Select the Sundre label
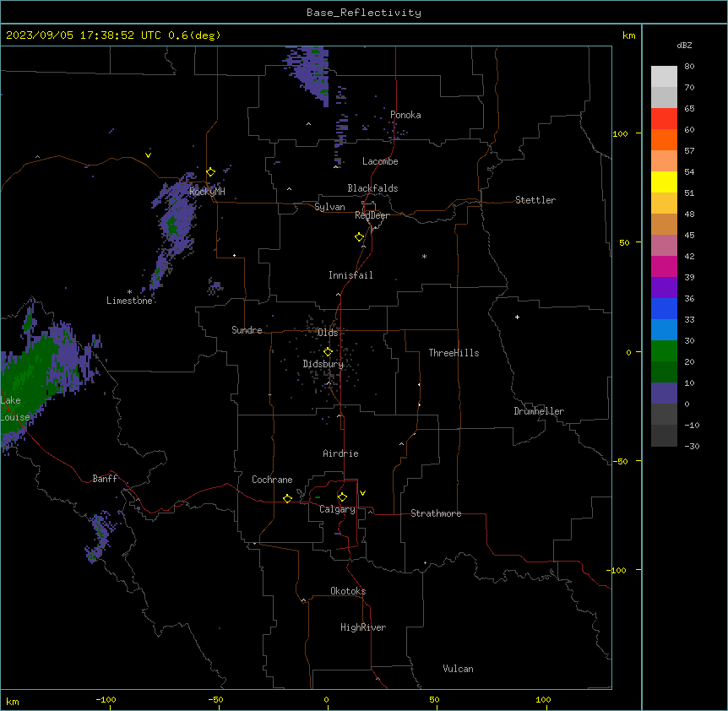This screenshot has width=728, height=711. (x=247, y=330)
